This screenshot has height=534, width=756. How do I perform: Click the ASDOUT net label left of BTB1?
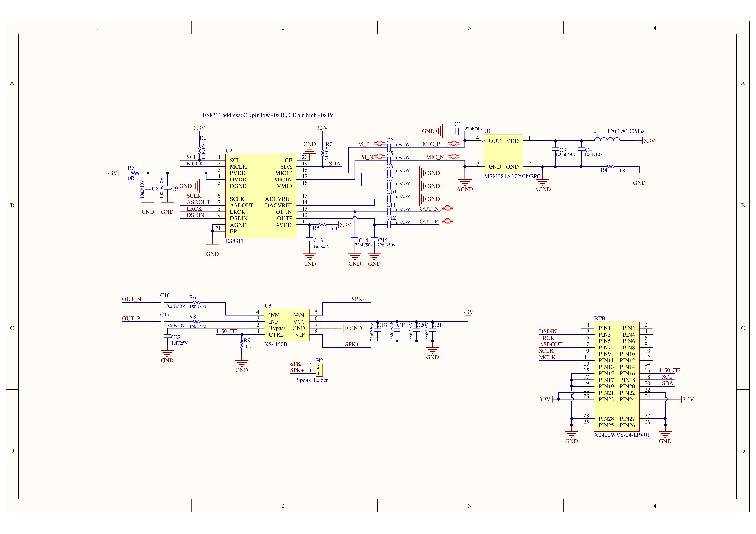pyautogui.click(x=551, y=344)
